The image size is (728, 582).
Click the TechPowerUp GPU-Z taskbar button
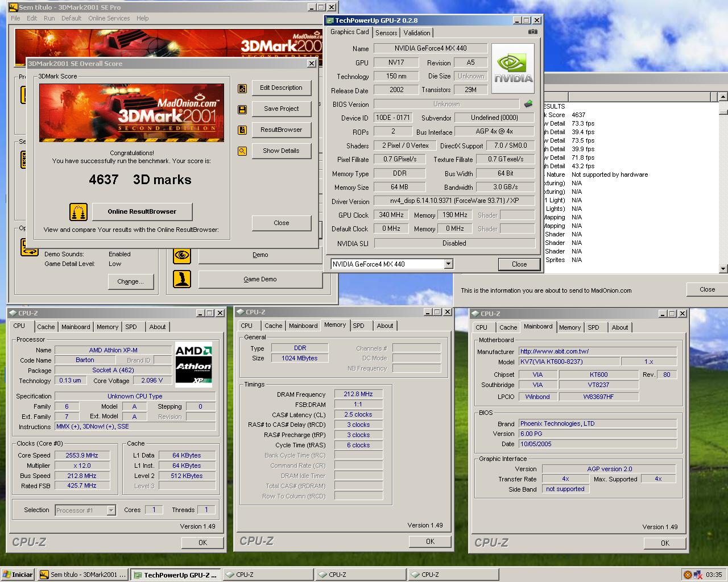coord(175,575)
